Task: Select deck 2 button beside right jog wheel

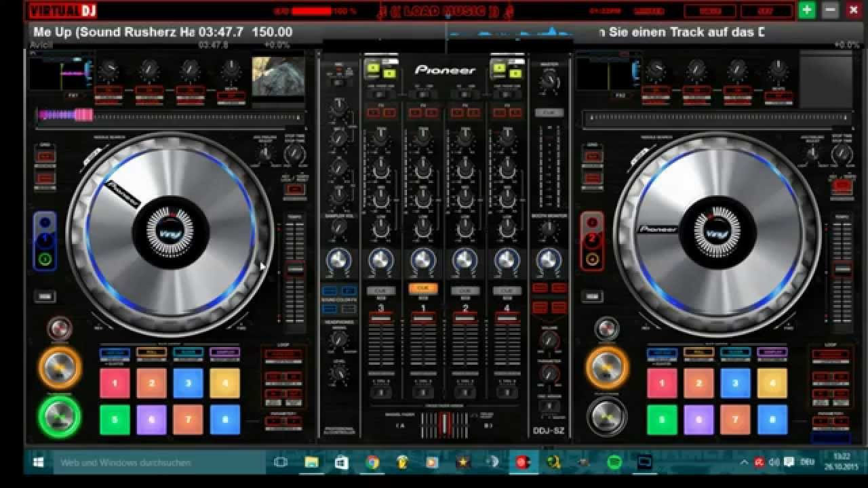Action: tap(592, 239)
